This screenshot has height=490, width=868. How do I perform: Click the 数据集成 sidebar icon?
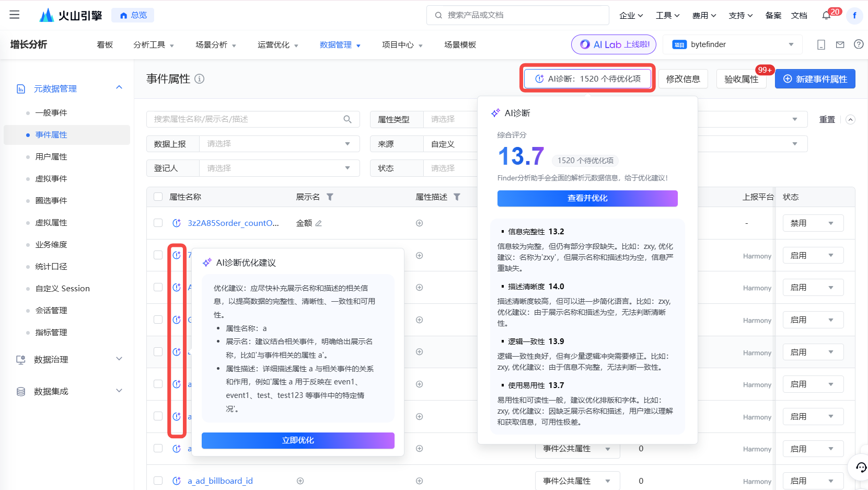pos(21,392)
